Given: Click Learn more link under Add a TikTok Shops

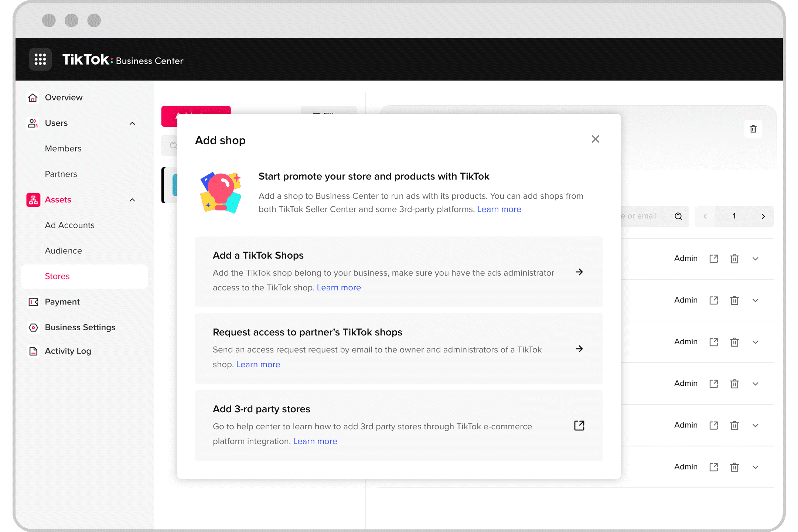Looking at the screenshot, I should (338, 287).
